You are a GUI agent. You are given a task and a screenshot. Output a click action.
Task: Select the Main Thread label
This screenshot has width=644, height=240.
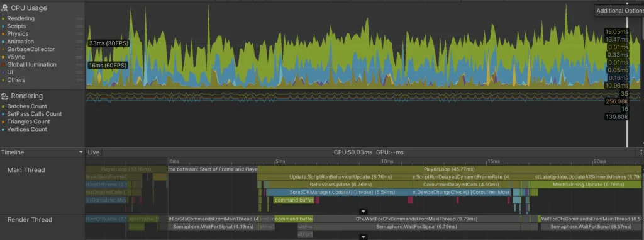click(26, 170)
